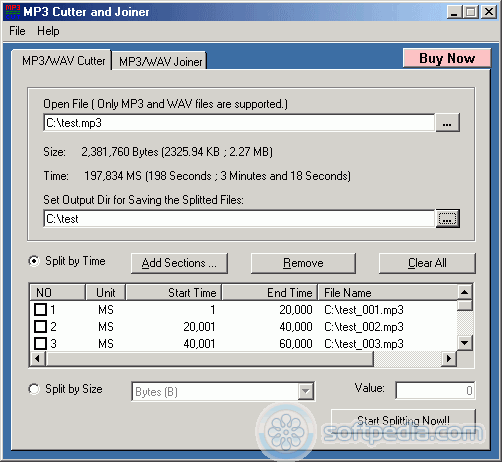The image size is (502, 462).
Task: Click the list's scroll up arrow
Action: pos(465,293)
